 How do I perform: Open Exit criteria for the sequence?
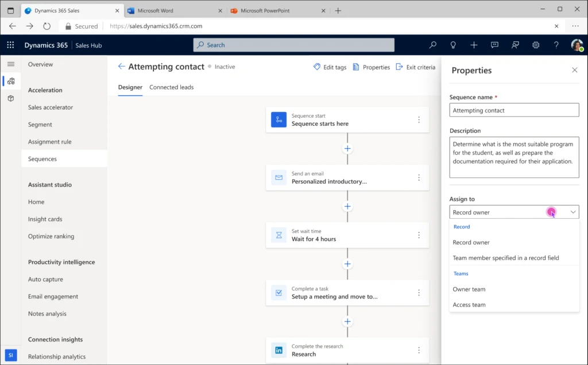click(420, 67)
